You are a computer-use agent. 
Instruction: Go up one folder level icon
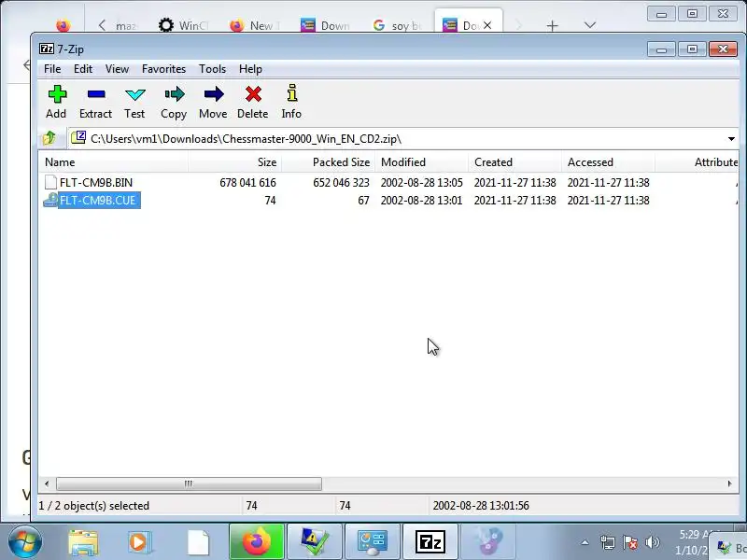(x=49, y=138)
